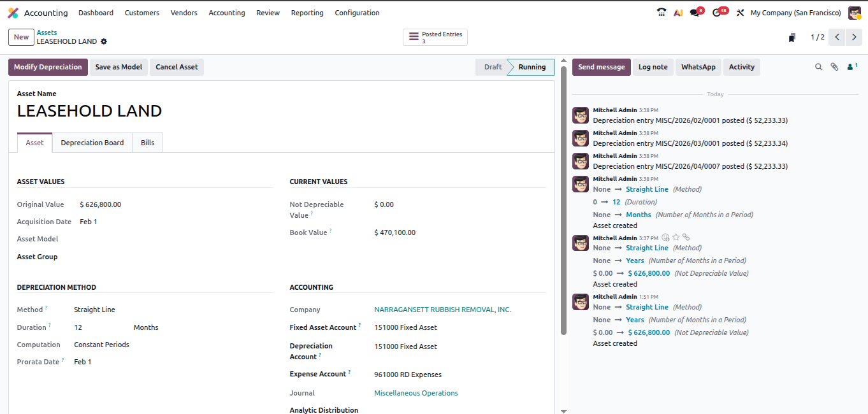This screenshot has width=868, height=414.
Task: Click avatar of MISC/2026/02/0001 message
Action: (x=581, y=115)
